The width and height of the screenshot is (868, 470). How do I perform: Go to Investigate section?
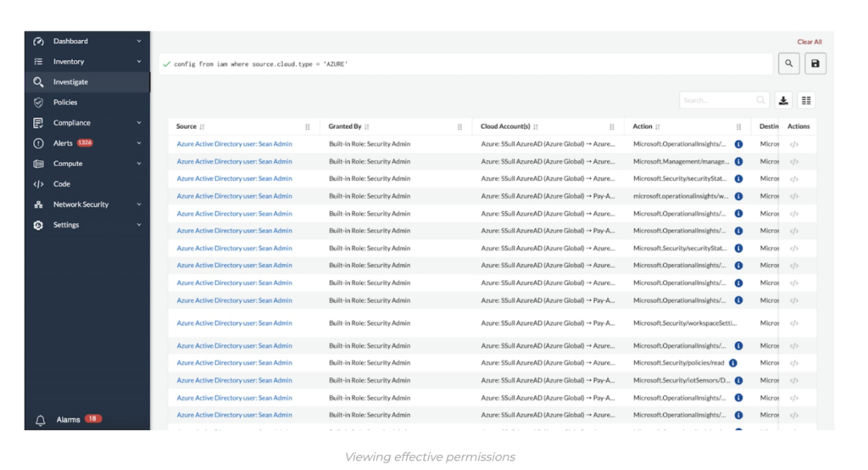tap(70, 82)
